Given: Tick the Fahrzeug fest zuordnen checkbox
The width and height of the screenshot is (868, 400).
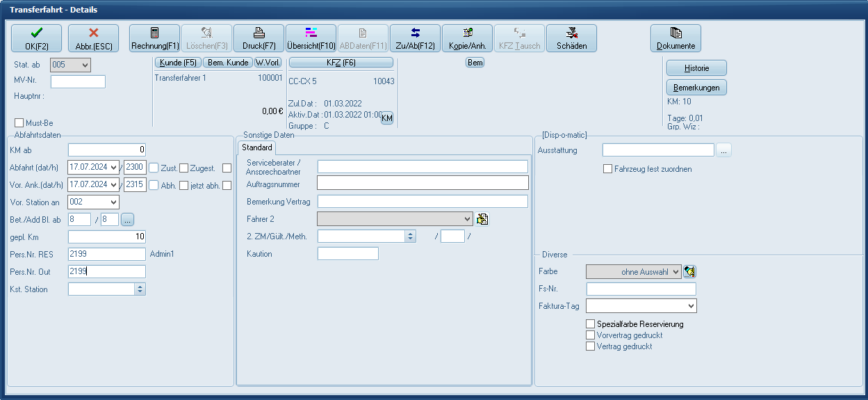Looking at the screenshot, I should tap(608, 169).
